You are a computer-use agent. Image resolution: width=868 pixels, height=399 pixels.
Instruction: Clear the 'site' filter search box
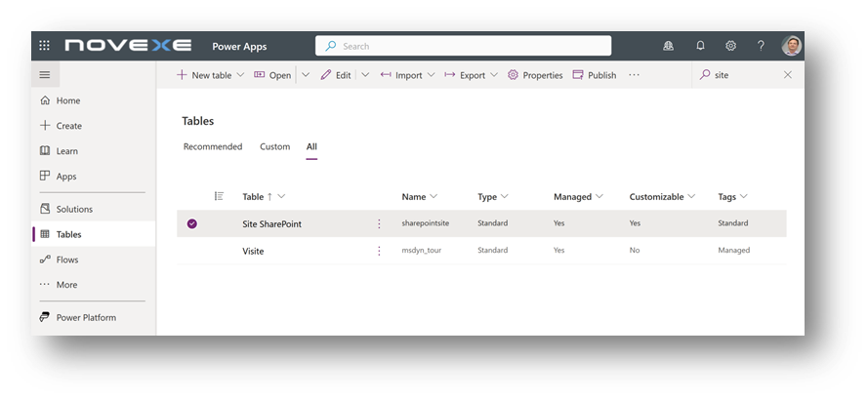(788, 75)
